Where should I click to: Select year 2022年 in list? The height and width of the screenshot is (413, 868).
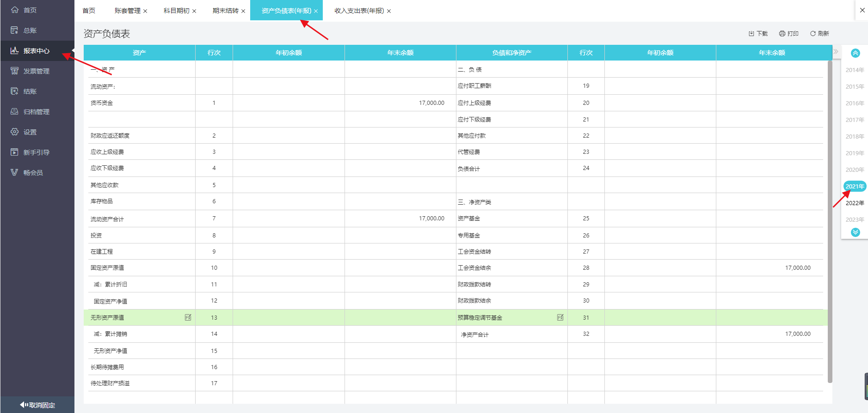point(855,203)
